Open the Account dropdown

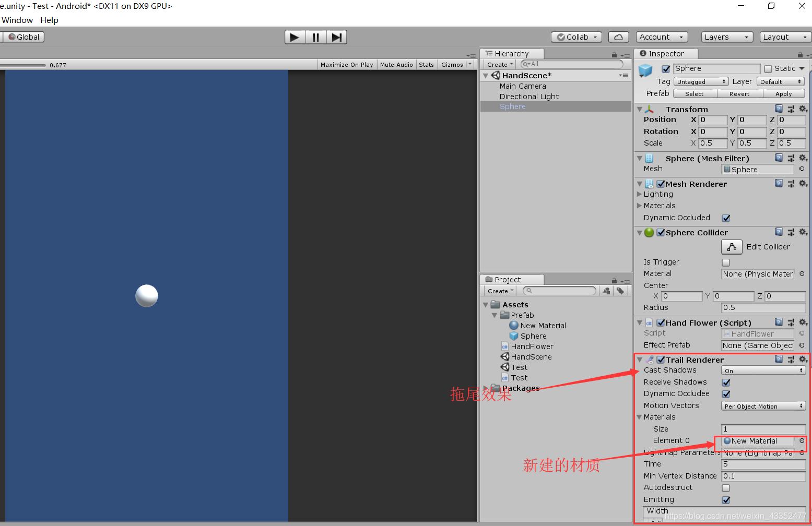662,37
